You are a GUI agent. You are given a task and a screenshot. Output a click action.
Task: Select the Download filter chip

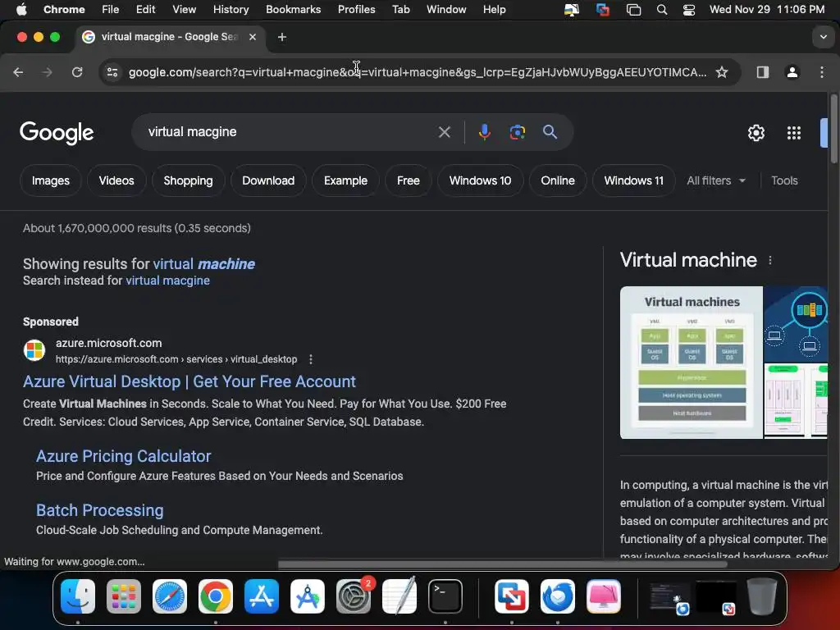click(268, 180)
